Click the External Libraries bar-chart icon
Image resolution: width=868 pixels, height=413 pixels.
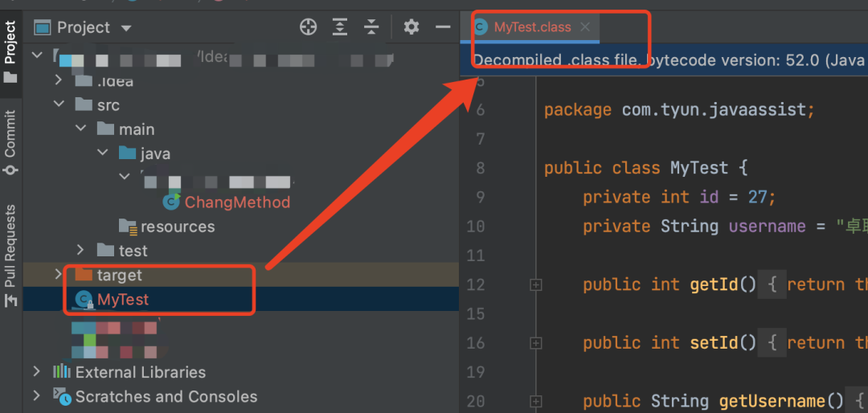(61, 371)
